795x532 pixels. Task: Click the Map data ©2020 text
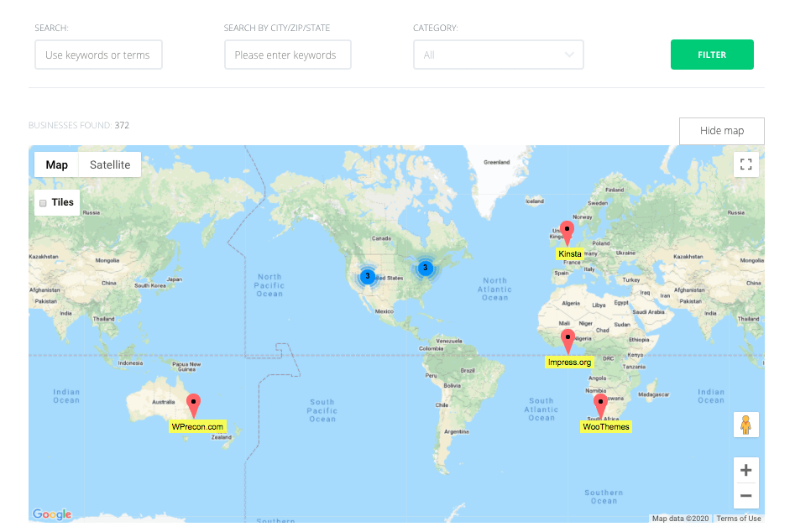pyautogui.click(x=681, y=519)
